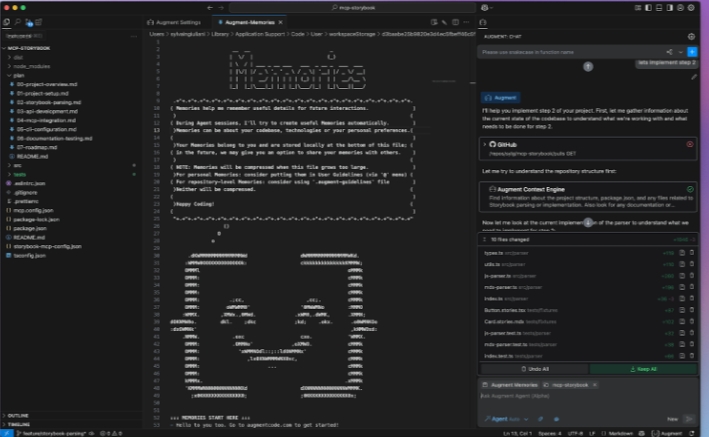
Task: Discard index.test.ts changes with trash icon
Action: point(691,356)
